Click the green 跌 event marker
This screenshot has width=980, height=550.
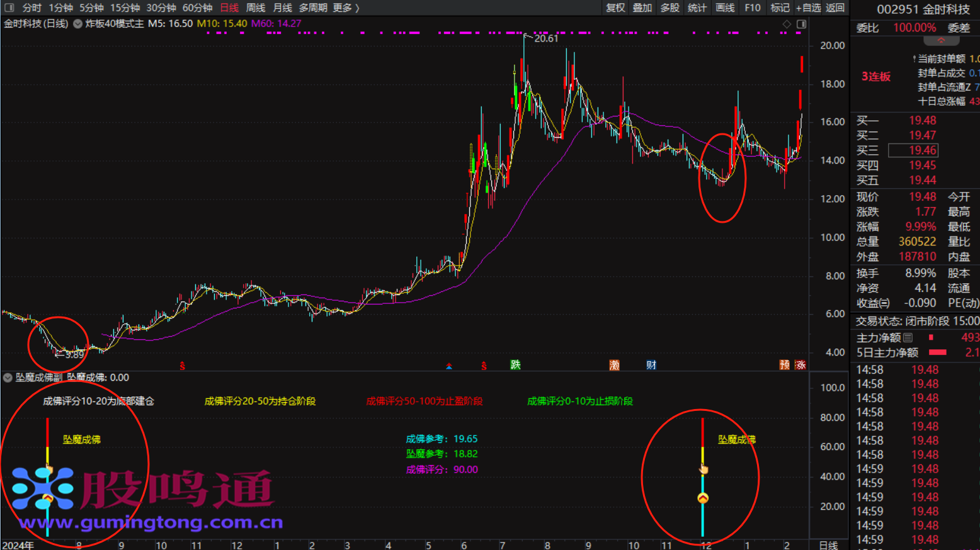coord(515,365)
